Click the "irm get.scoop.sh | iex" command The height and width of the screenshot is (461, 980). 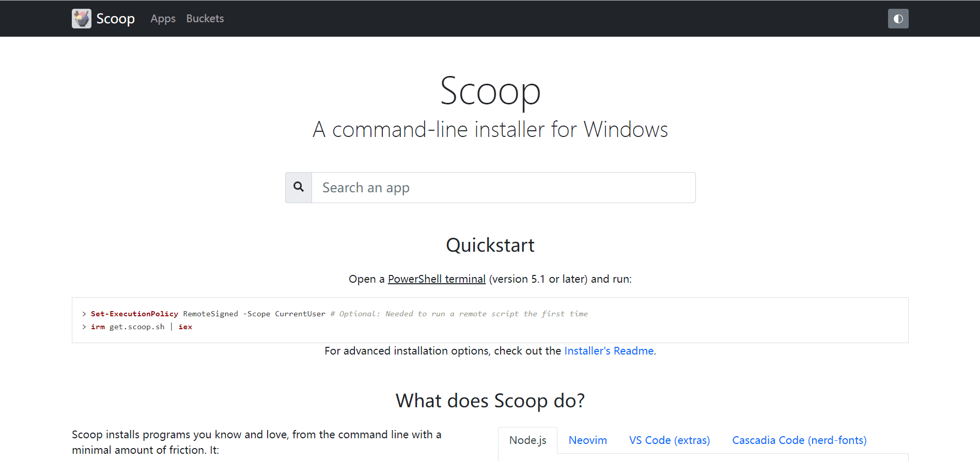[x=142, y=327]
